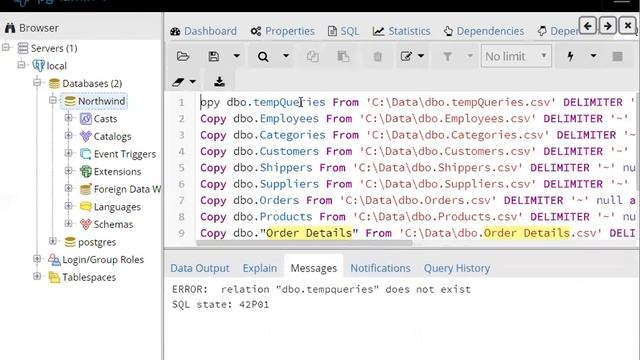
Task: Collapse the Servers (1) tree node
Action: click(6, 47)
